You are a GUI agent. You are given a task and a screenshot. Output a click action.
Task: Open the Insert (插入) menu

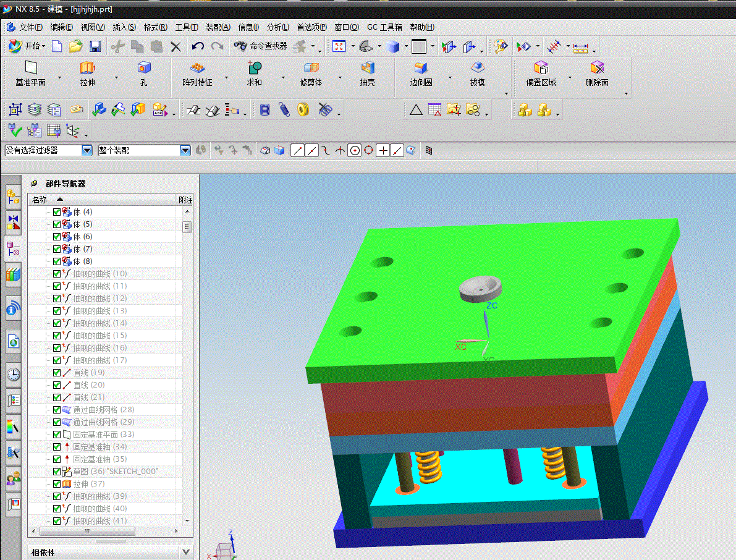pyautogui.click(x=124, y=27)
